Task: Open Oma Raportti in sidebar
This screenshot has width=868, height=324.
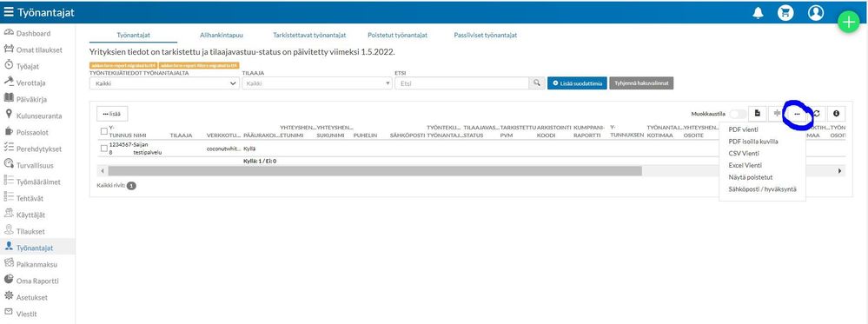Action: 37,281
